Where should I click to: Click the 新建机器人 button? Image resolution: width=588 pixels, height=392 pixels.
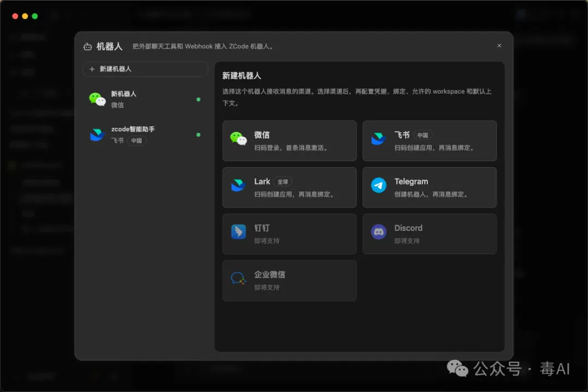(145, 69)
